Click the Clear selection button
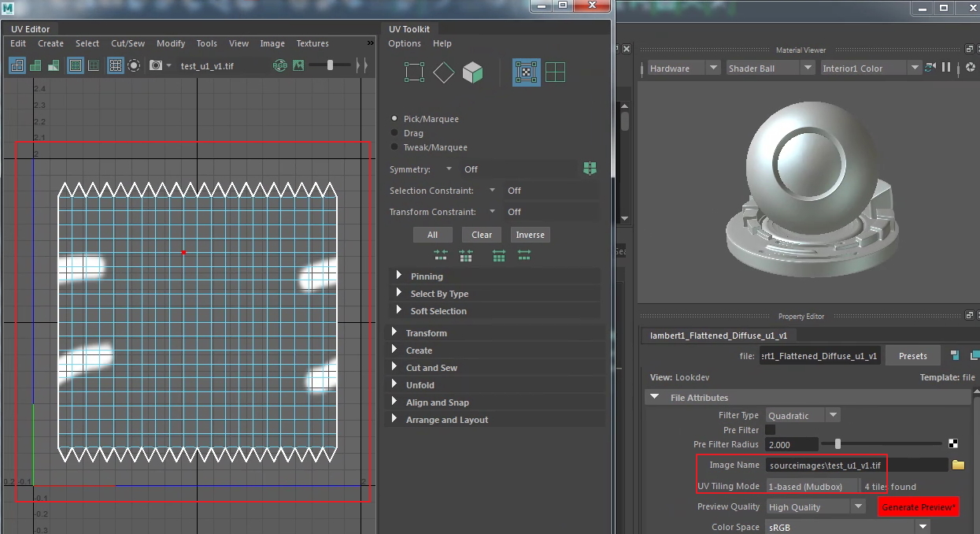The width and height of the screenshot is (980, 534). (x=482, y=235)
